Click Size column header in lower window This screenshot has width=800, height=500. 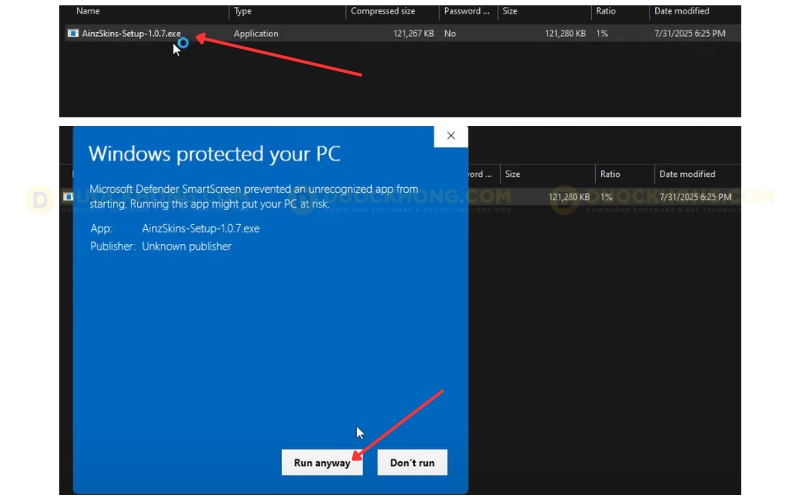[x=512, y=174]
